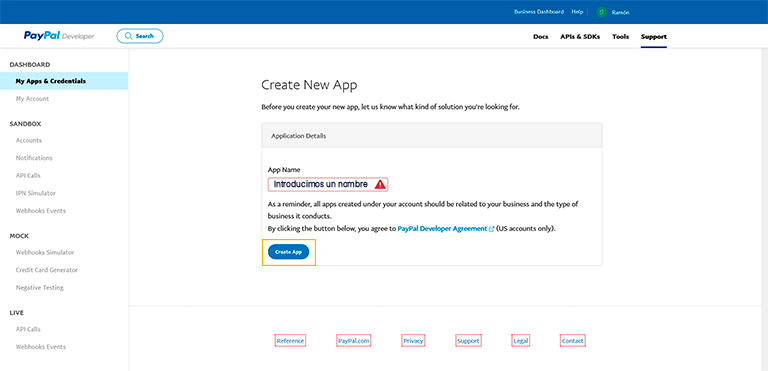The width and height of the screenshot is (768, 371).
Task: Open API Calls under Sandbox
Action: [x=28, y=175]
